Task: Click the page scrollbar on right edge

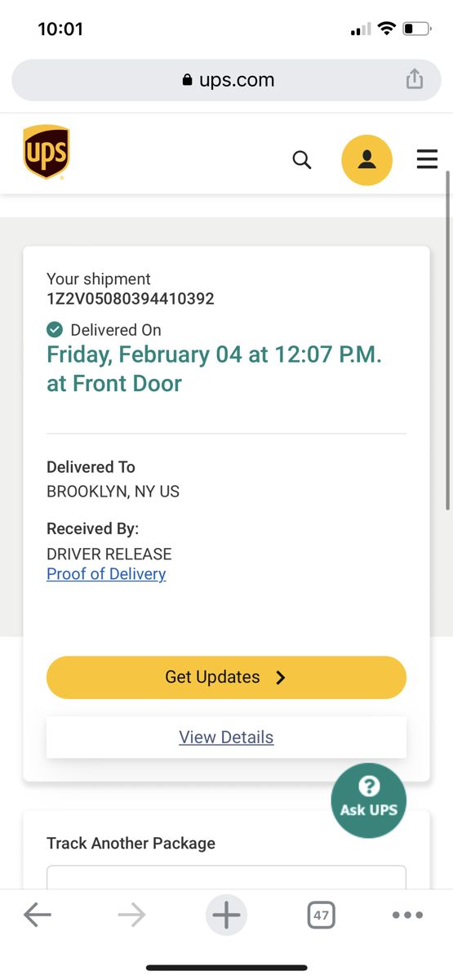Action: pyautogui.click(x=447, y=339)
